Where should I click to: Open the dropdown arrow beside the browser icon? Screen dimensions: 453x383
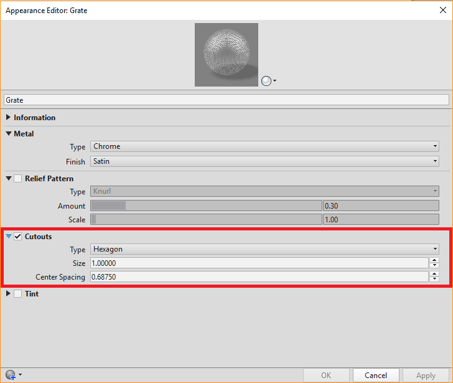[x=20, y=375]
